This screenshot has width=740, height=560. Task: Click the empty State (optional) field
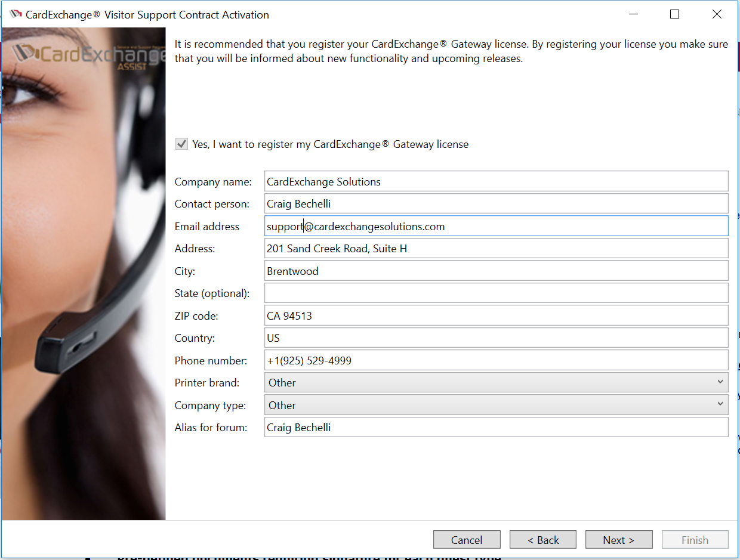click(496, 293)
